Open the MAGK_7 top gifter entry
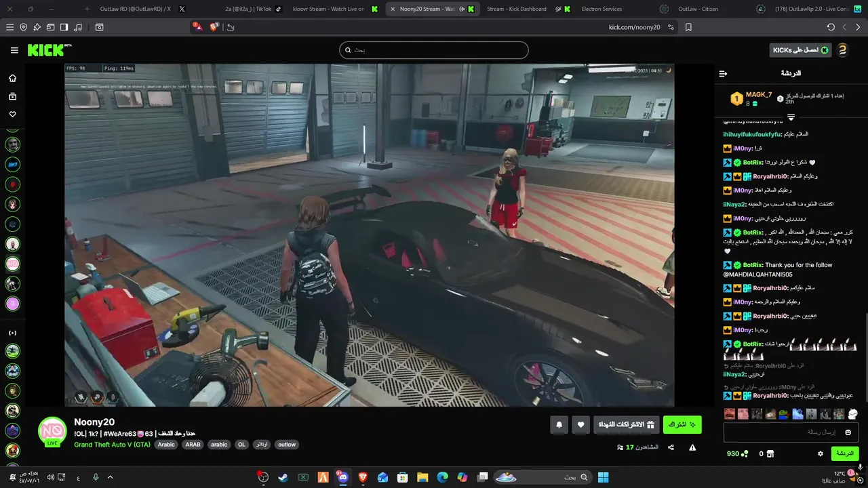The width and height of the screenshot is (868, 488). (751, 99)
